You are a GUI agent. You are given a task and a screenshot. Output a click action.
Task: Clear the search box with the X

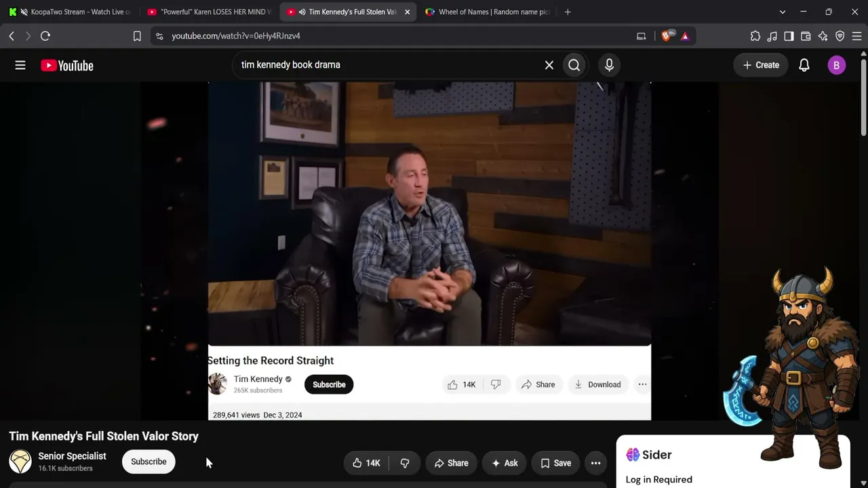point(549,65)
